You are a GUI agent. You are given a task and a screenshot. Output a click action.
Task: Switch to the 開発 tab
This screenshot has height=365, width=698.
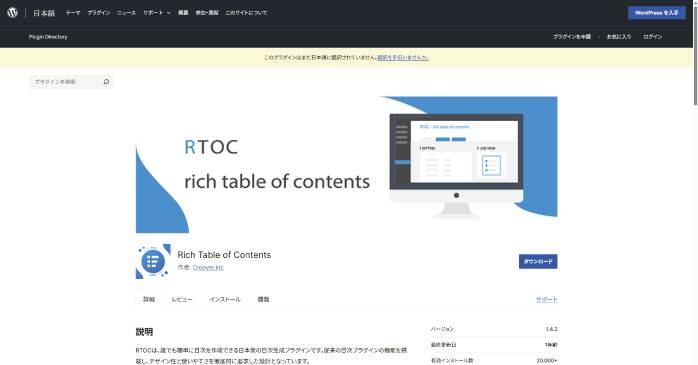pyautogui.click(x=263, y=300)
